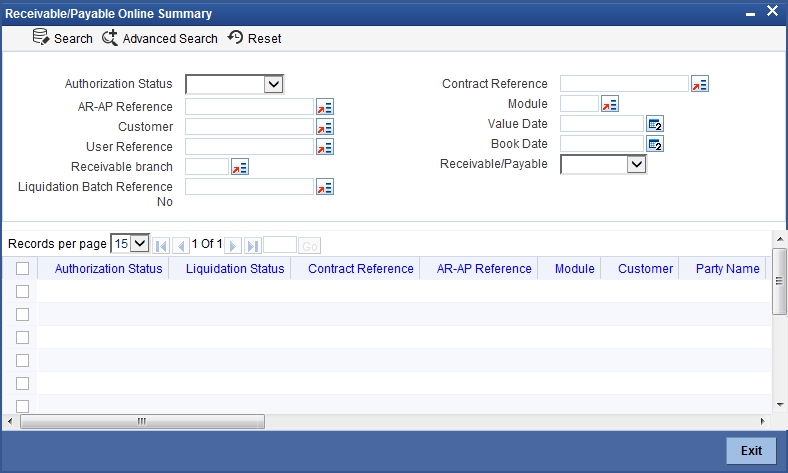
Task: Open lookup list for Receivable branch
Action: (x=240, y=167)
